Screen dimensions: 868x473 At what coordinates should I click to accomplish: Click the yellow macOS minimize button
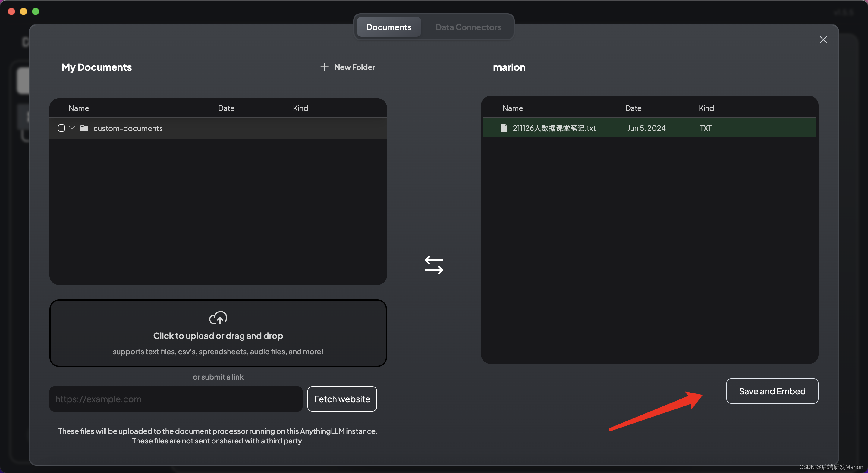(x=23, y=11)
